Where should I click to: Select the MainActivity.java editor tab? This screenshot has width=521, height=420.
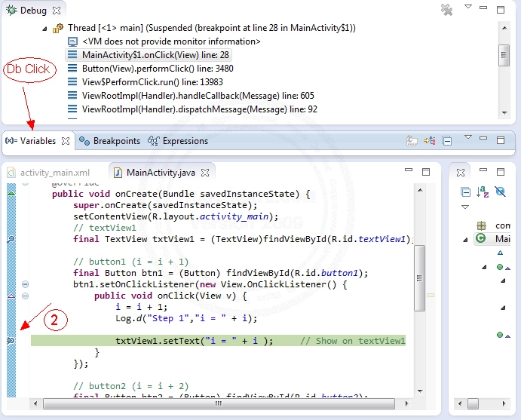(161, 173)
